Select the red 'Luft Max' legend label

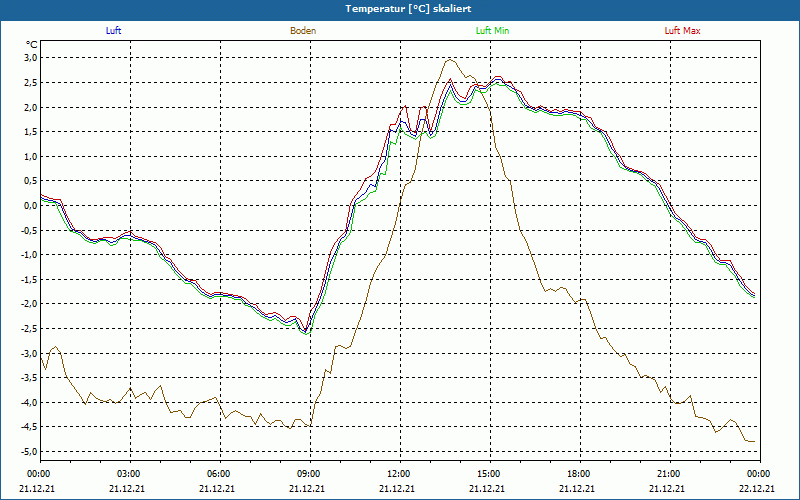[682, 31]
